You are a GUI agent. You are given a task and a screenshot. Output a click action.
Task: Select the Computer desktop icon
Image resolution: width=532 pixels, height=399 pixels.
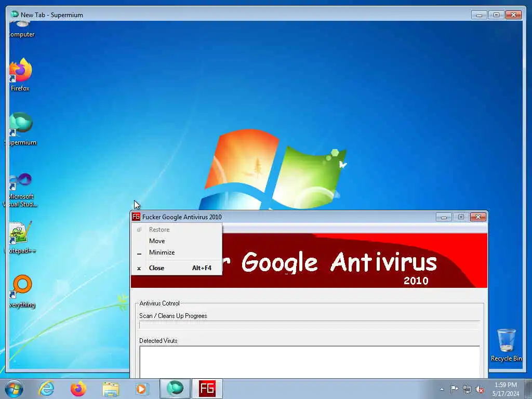(22, 30)
